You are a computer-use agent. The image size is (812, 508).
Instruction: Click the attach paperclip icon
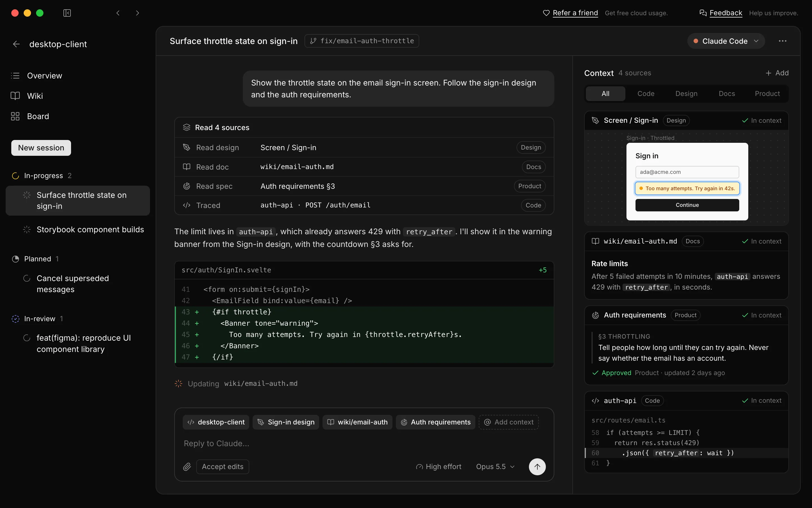187,467
